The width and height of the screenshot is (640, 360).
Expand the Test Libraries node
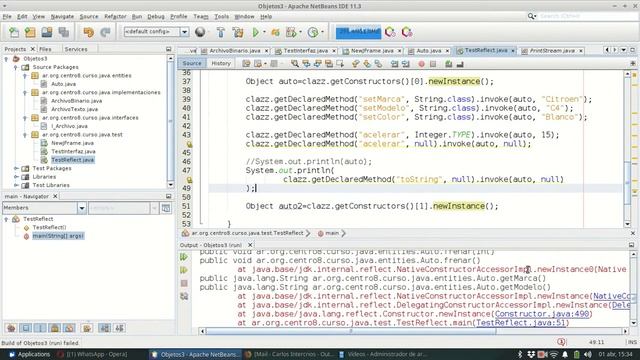coord(16,185)
